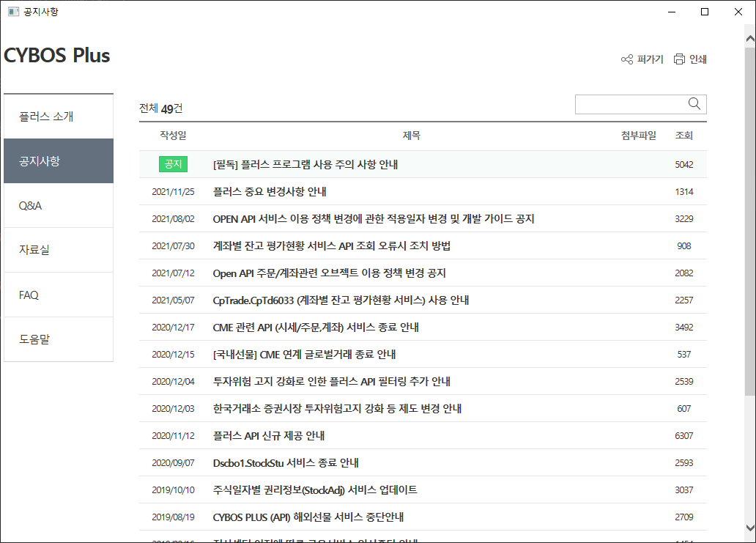Image resolution: width=756 pixels, height=543 pixels.
Task: Click the 작성일 column header
Action: pyautogui.click(x=173, y=136)
